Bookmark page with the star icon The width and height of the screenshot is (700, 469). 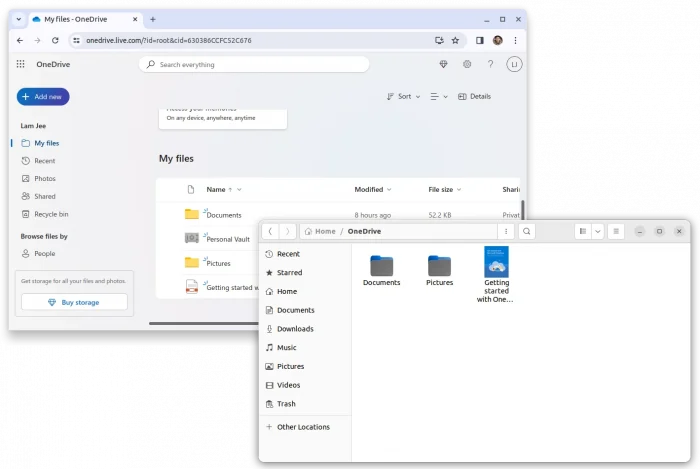click(x=455, y=40)
